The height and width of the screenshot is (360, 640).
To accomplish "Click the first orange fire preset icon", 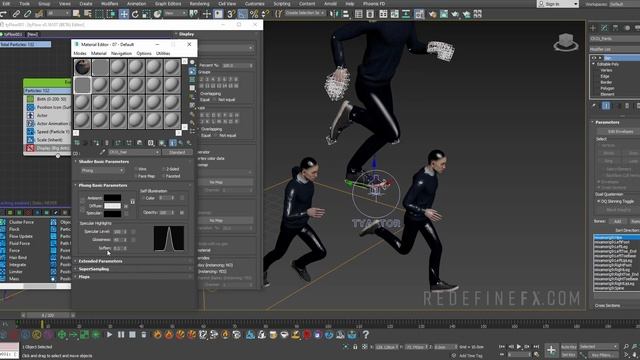I will point(157,335).
